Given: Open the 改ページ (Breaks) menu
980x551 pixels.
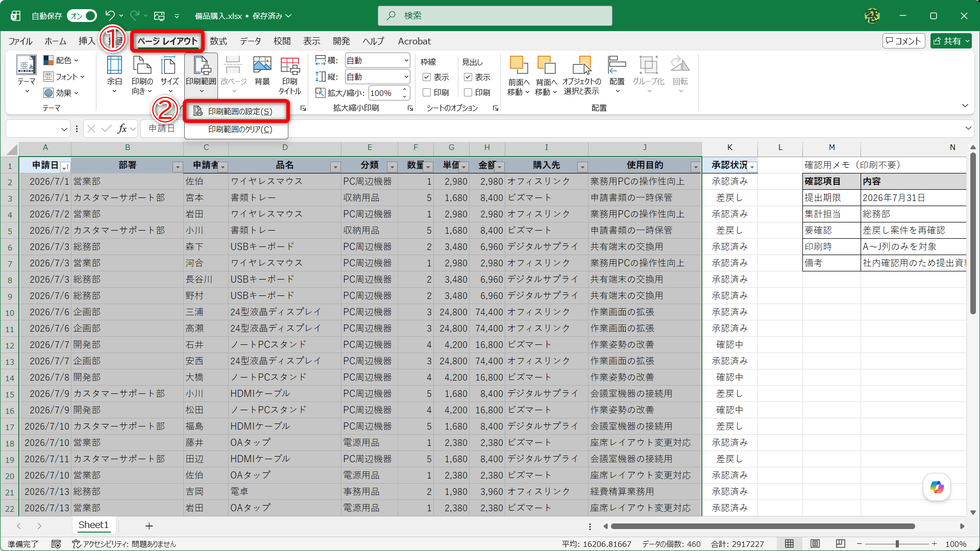Looking at the screenshot, I should click(233, 74).
